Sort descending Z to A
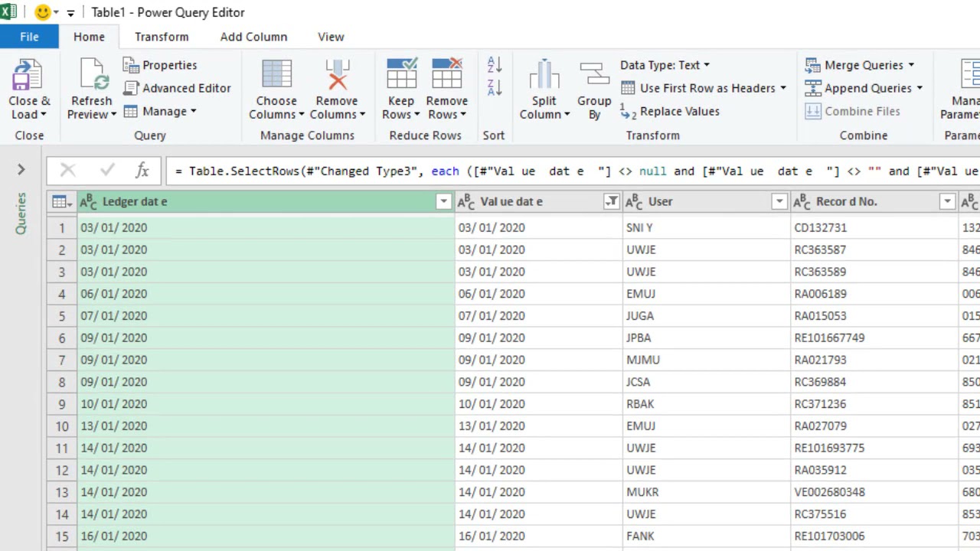980x551 pixels. pos(495,87)
